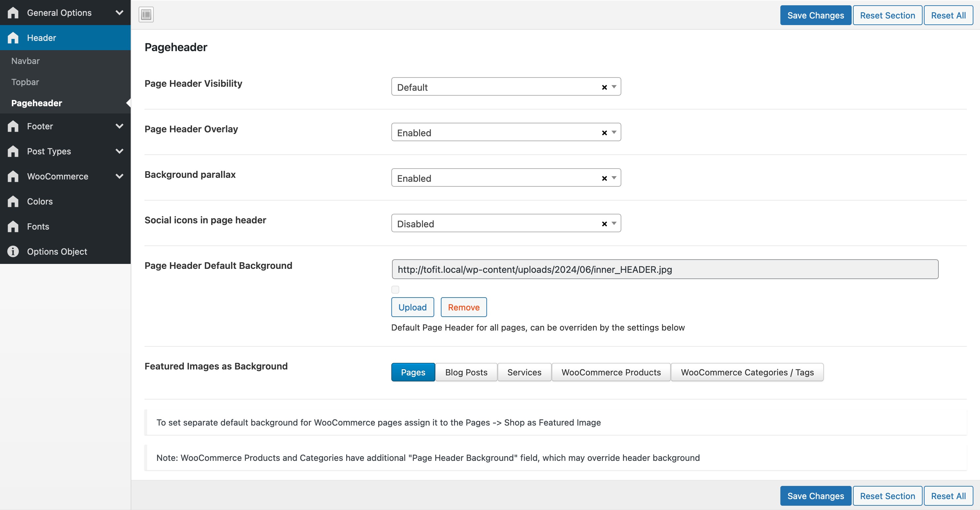This screenshot has height=510, width=980.
Task: Clear the Social icons selection
Action: coord(604,224)
